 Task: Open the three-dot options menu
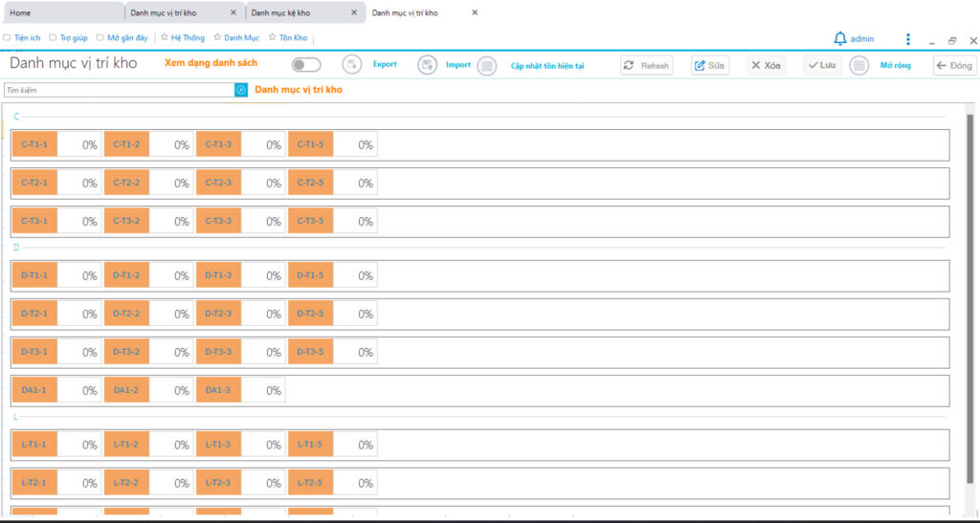point(907,39)
